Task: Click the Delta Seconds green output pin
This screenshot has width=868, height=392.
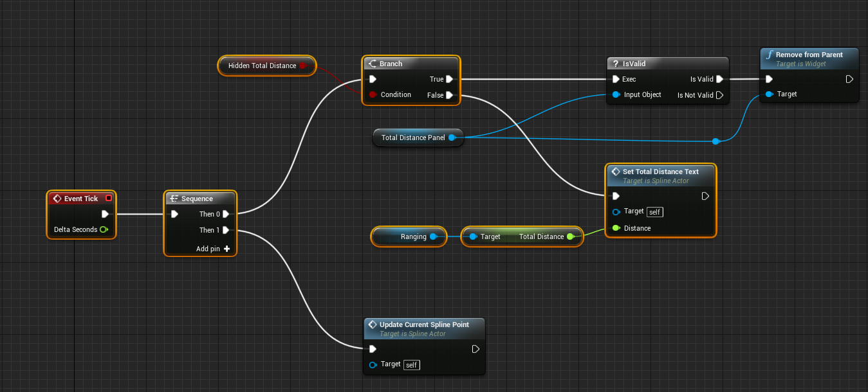Action: tap(104, 229)
